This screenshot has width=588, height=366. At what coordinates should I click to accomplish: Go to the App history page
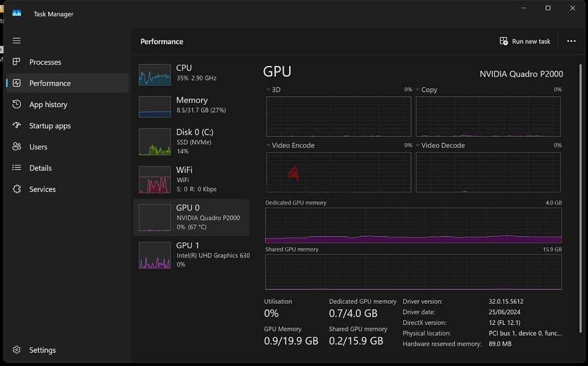pos(67,104)
